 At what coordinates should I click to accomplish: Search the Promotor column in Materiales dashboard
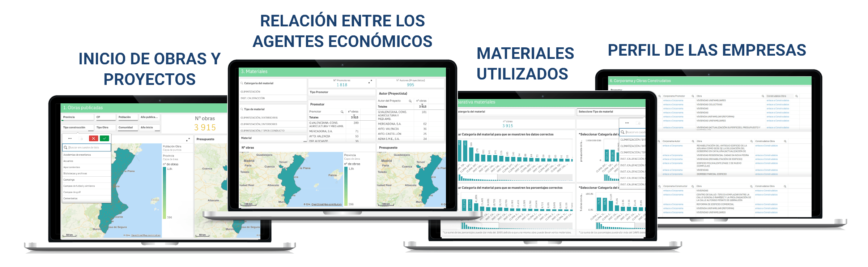point(342,112)
